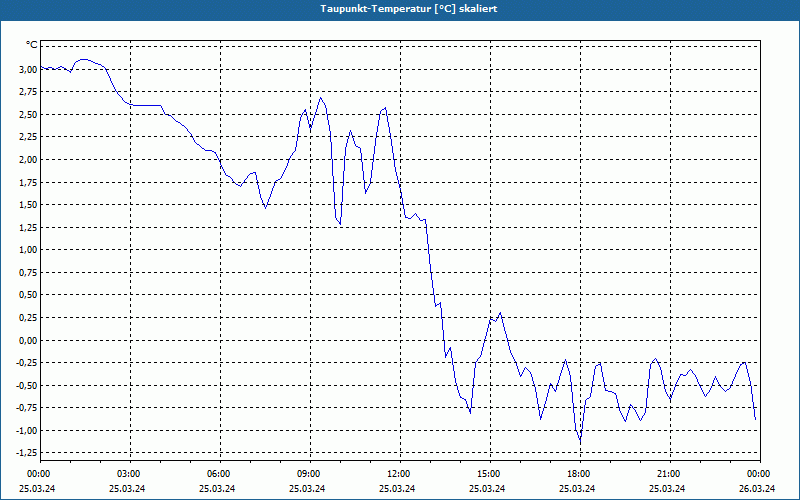Click the '25.03.24' date under 18:00
This screenshot has height=500, width=800.
(578, 488)
